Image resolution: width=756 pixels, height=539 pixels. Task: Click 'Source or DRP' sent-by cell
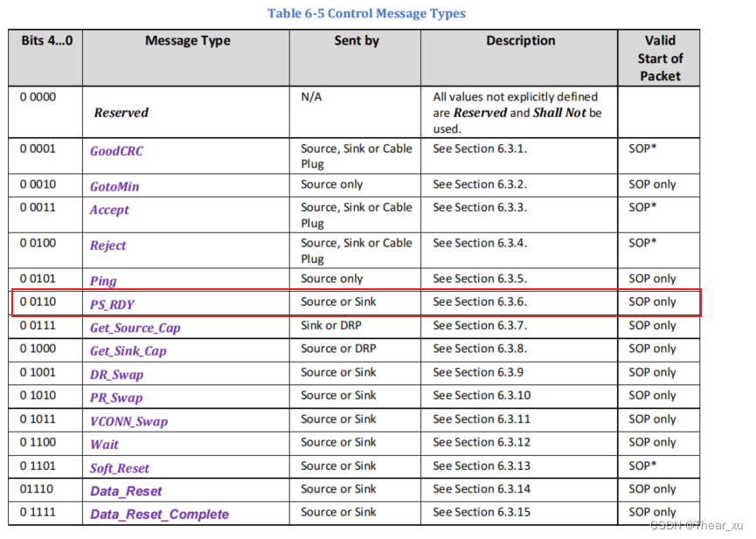tap(338, 349)
